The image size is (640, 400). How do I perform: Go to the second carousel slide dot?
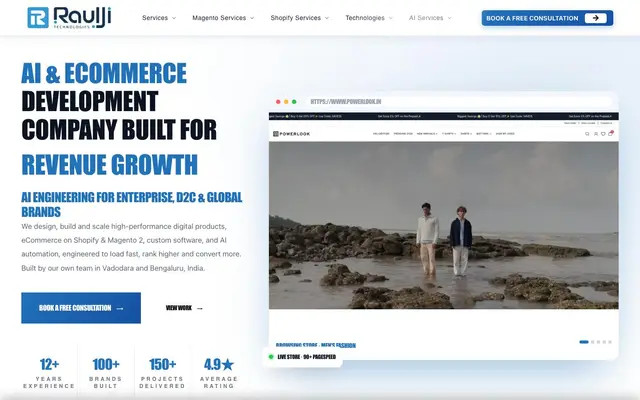593,342
